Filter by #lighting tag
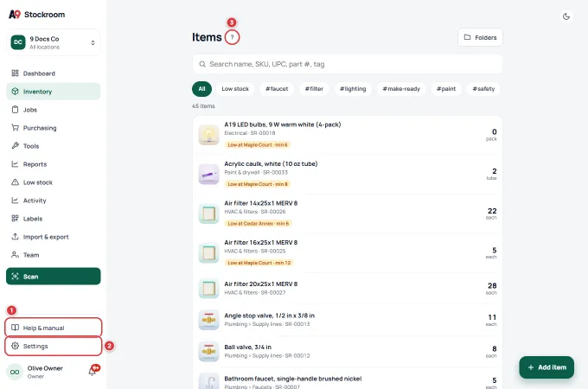The width and height of the screenshot is (588, 389). [x=353, y=89]
